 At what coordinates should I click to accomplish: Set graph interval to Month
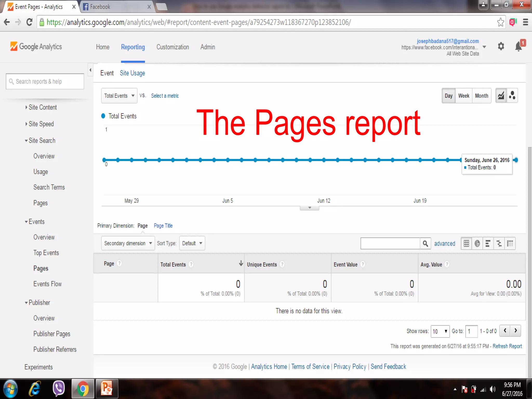(482, 96)
